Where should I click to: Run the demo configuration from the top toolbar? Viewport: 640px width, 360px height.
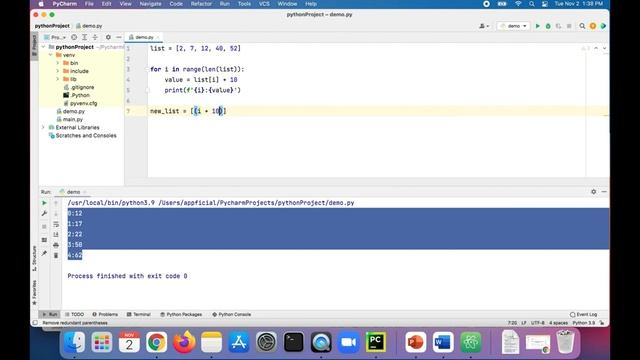tap(538, 26)
